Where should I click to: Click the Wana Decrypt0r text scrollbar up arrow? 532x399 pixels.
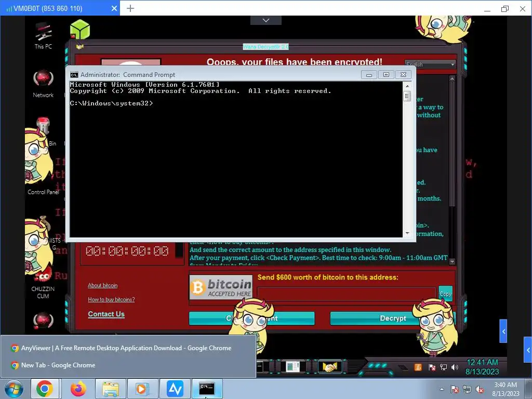(x=452, y=79)
